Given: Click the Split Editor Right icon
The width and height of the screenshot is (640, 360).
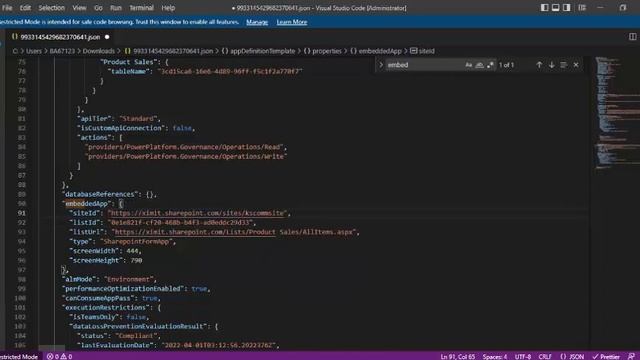Looking at the screenshot, I should tap(632, 37).
